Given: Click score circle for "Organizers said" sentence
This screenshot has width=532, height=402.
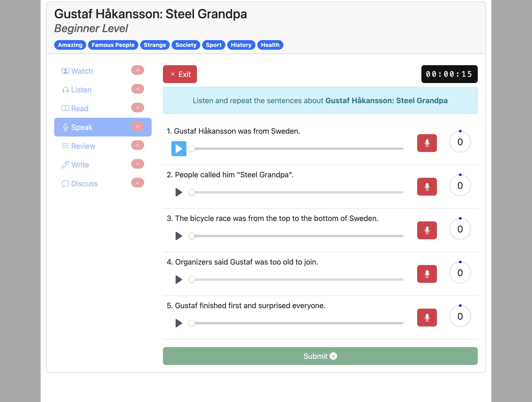Looking at the screenshot, I should click(x=460, y=273).
